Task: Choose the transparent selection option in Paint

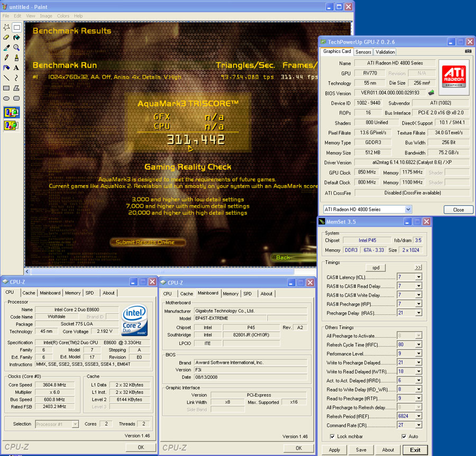Action: (12, 125)
